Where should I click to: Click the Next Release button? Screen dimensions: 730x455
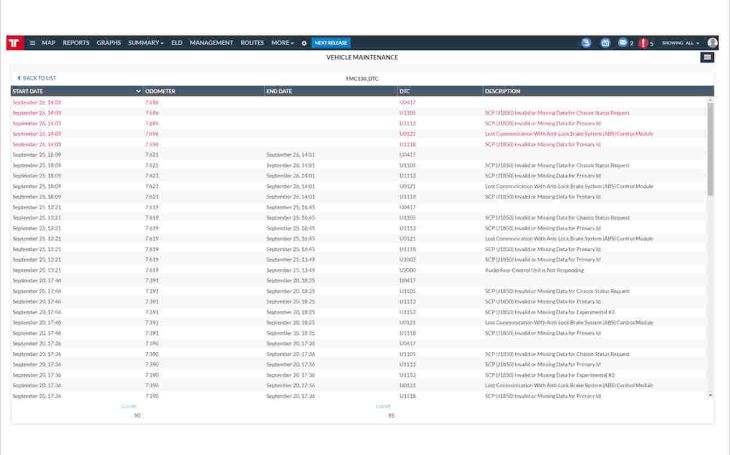(x=331, y=43)
